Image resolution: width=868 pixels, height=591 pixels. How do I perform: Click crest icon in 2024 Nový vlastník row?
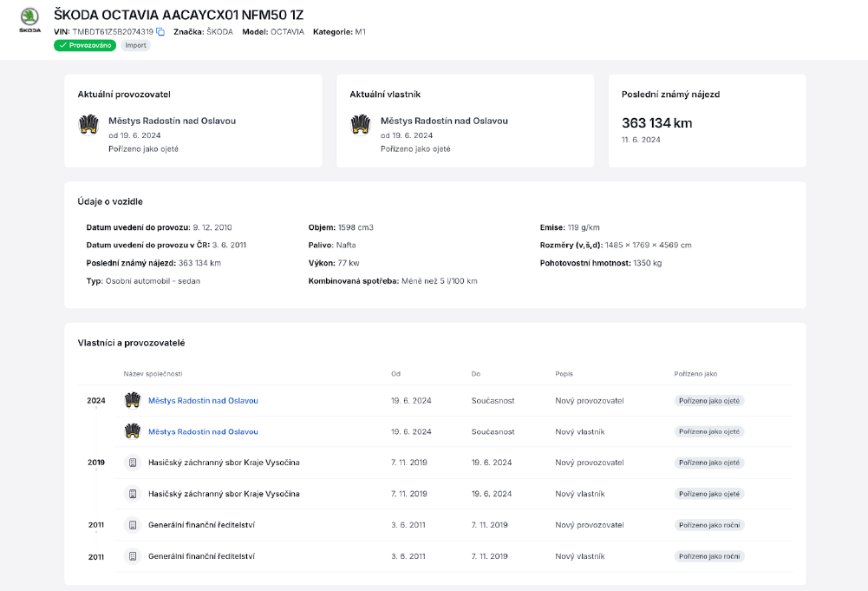tap(133, 431)
